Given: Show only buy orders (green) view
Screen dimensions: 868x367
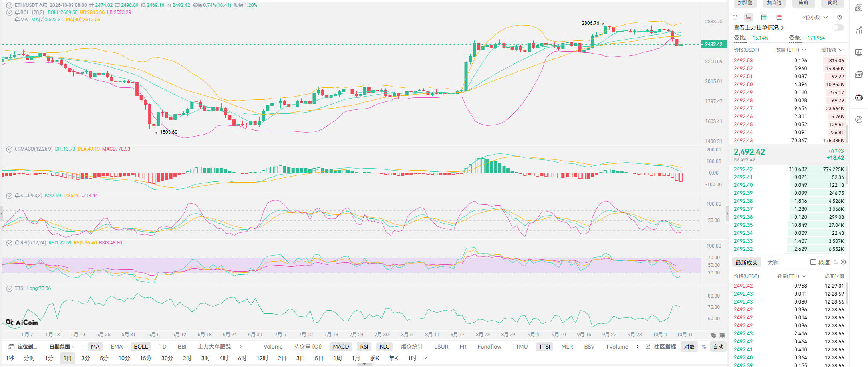Looking at the screenshot, I should 764,17.
